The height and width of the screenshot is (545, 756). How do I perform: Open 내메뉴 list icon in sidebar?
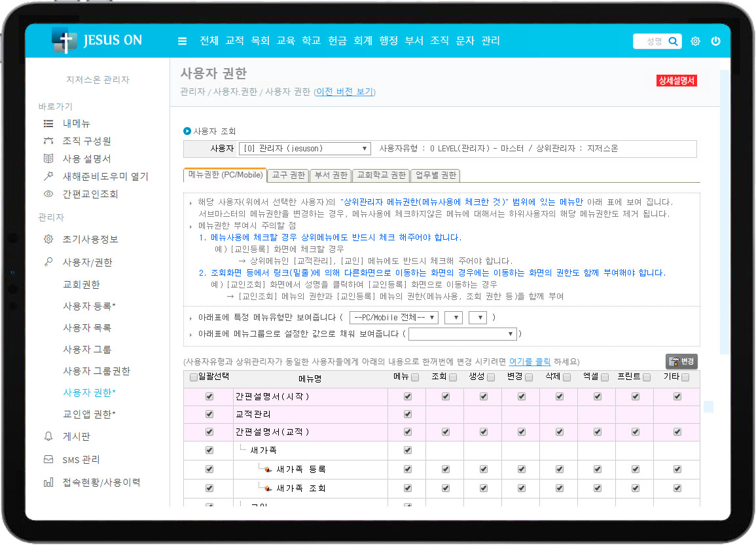click(48, 123)
